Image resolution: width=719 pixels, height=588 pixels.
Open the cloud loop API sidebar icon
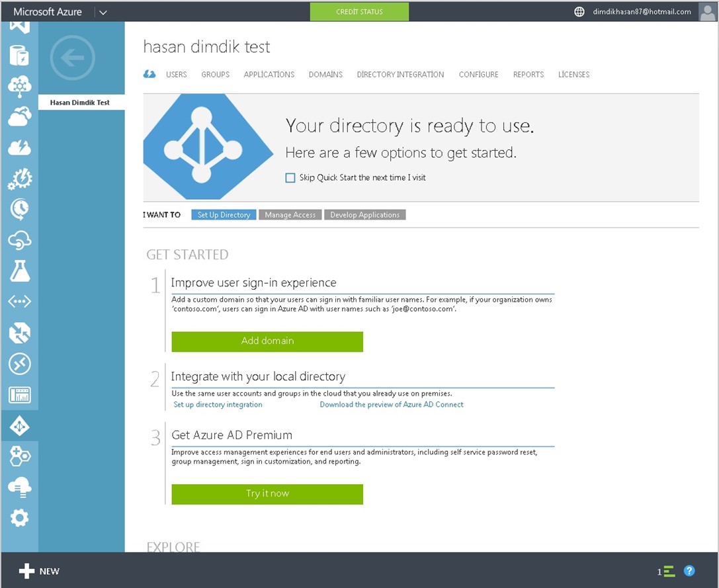(x=19, y=240)
